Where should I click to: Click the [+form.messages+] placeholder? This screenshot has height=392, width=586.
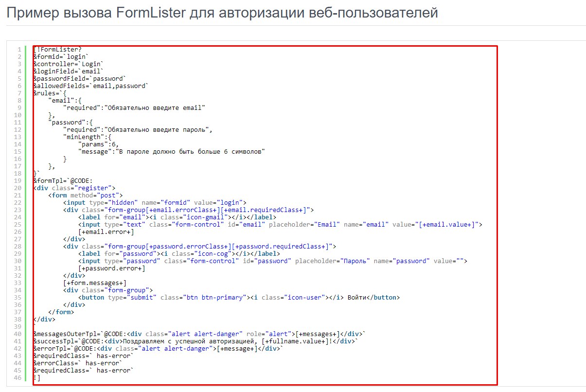[x=95, y=283]
